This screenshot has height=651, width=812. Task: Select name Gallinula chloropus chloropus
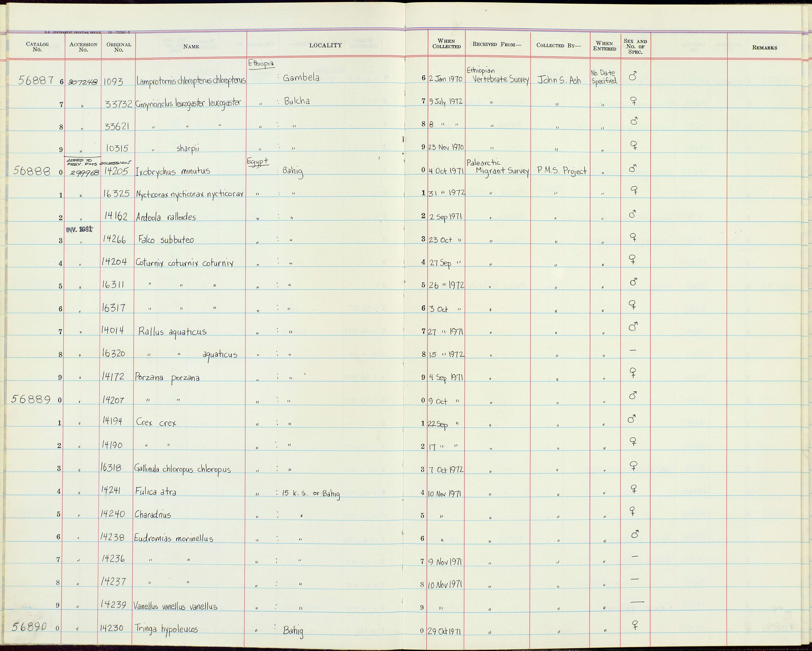point(182,469)
